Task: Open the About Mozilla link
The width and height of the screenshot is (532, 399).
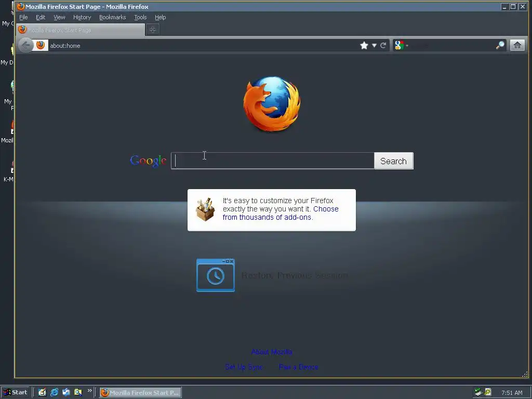Action: 272,352
